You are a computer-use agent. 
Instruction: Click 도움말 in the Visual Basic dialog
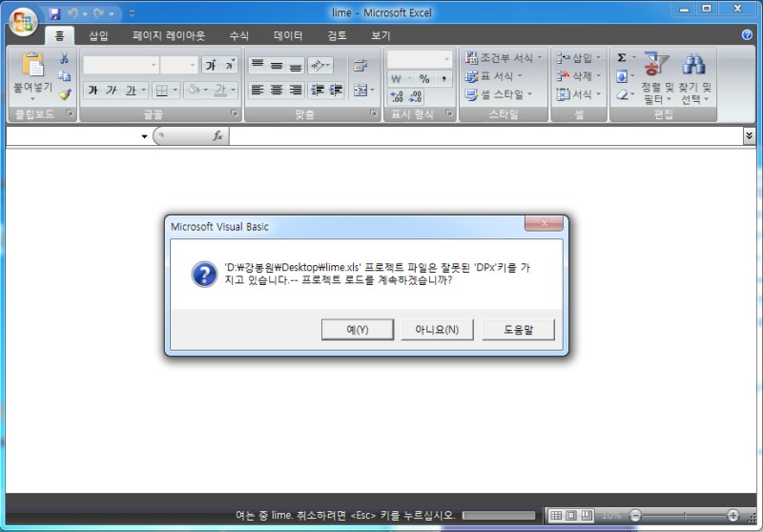518,330
